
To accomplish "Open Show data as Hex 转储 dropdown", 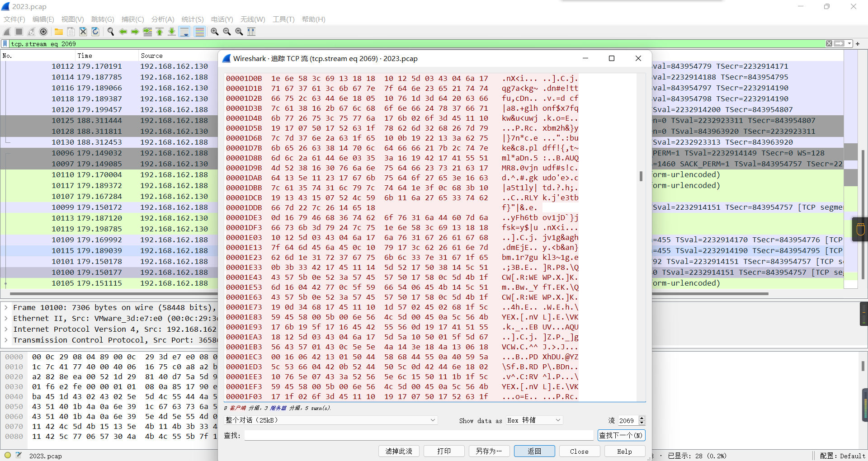I will pyautogui.click(x=534, y=420).
